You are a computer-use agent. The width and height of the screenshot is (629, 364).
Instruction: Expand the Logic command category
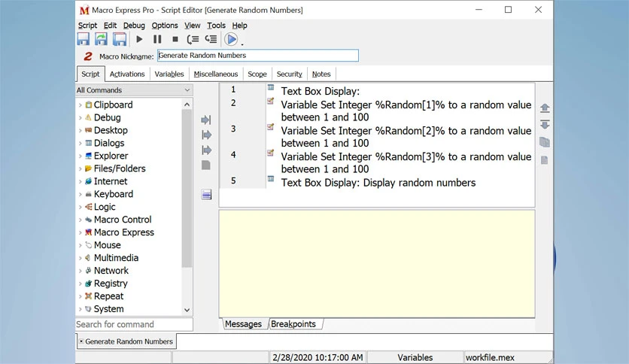(81, 208)
